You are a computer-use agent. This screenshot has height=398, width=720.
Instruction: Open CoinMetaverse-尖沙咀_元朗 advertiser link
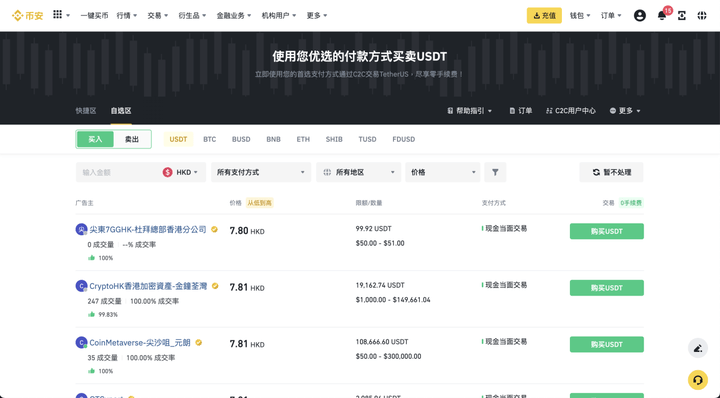(x=140, y=342)
